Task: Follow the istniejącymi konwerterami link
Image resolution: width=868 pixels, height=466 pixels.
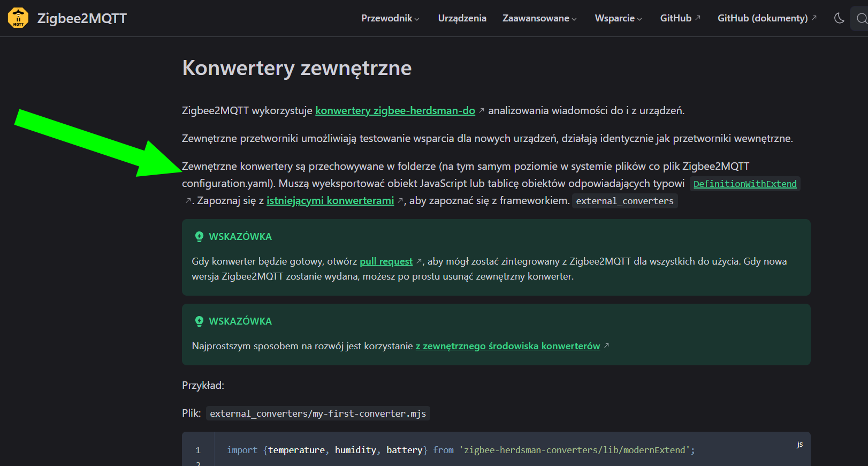Action: pyautogui.click(x=330, y=200)
